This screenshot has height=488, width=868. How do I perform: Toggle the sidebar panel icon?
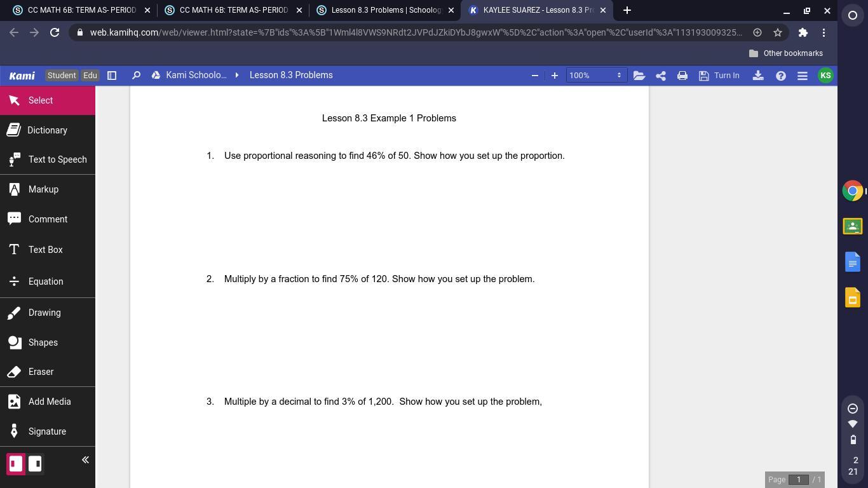[x=112, y=76]
